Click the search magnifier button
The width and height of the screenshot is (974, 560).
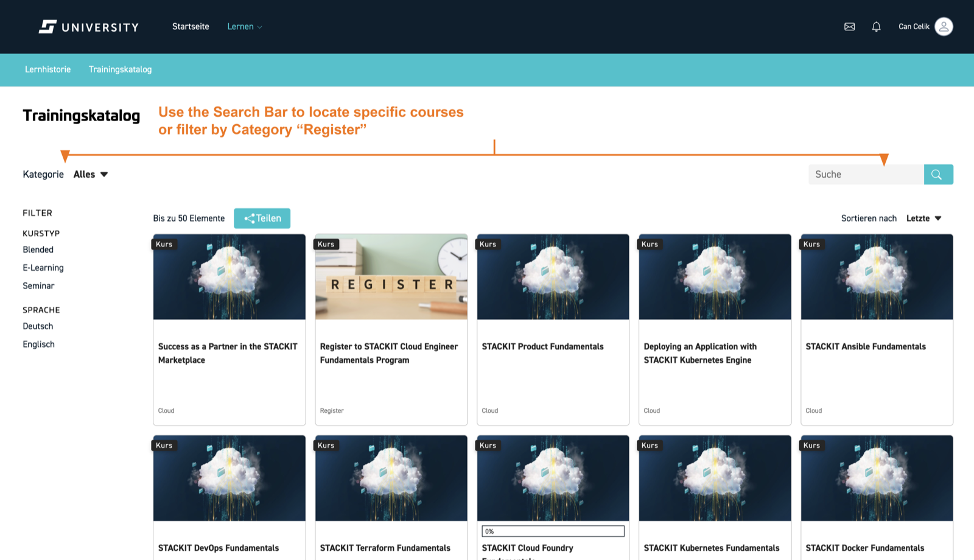(938, 175)
